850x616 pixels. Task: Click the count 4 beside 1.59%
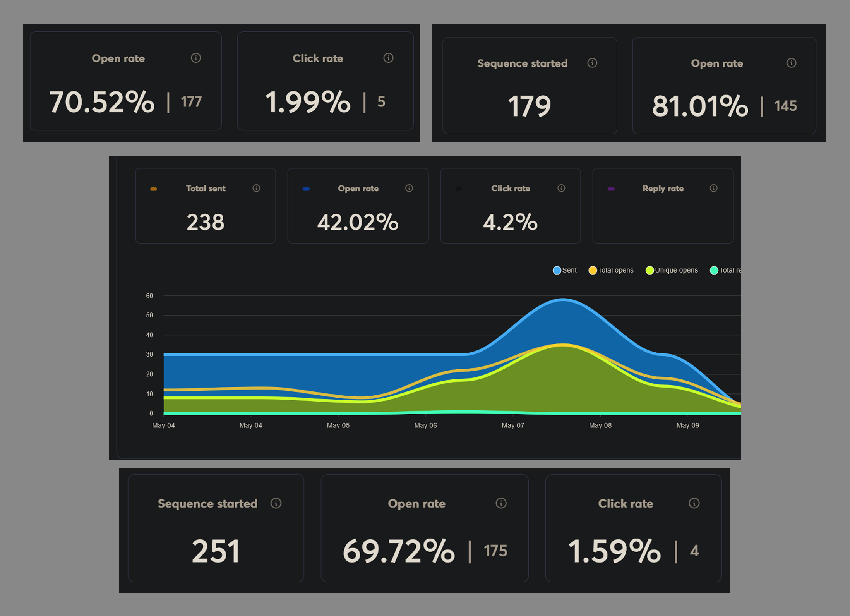(694, 551)
